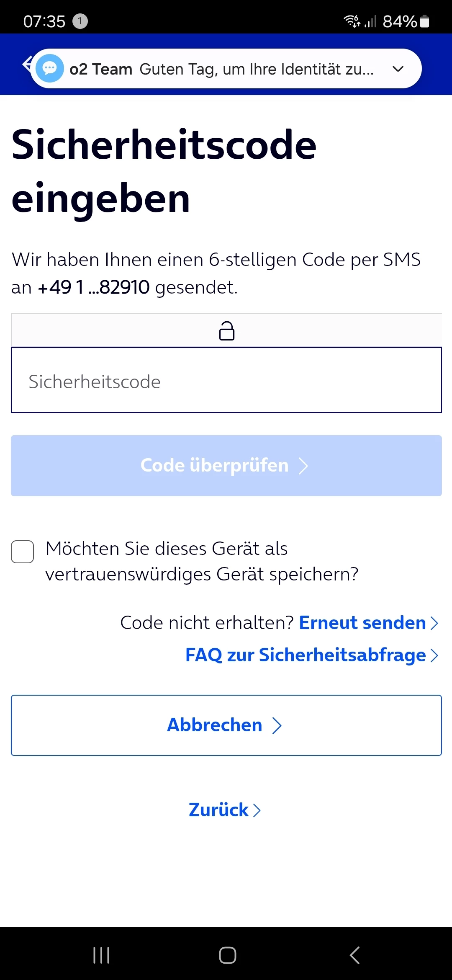Tap the o2 Team chat bubble icon
The image size is (452, 980).
(50, 68)
